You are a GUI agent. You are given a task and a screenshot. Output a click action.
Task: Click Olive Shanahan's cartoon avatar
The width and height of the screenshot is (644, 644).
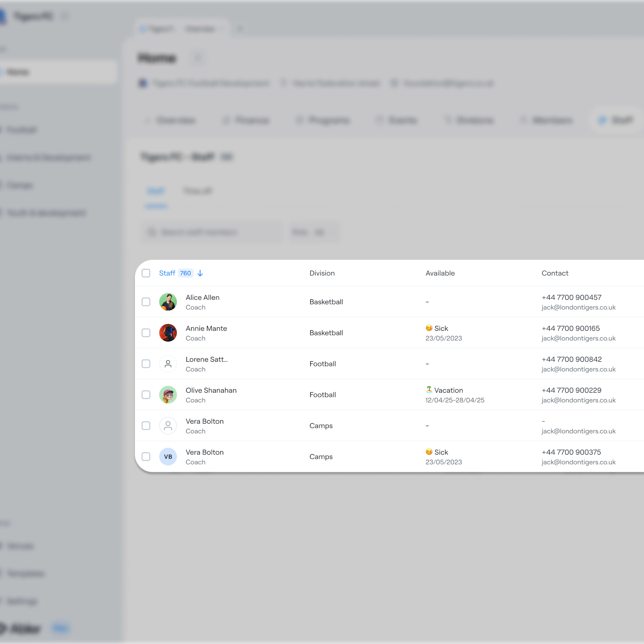tap(168, 395)
